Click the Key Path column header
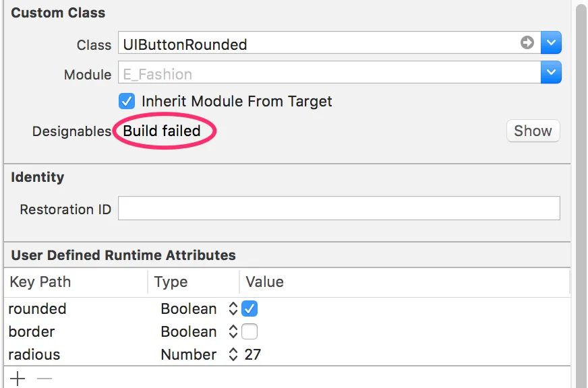The height and width of the screenshot is (388, 588). coord(40,282)
